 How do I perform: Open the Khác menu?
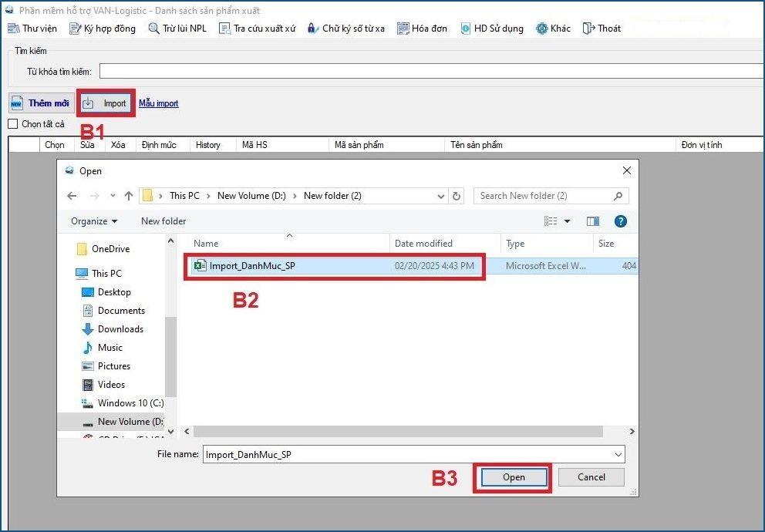(553, 29)
